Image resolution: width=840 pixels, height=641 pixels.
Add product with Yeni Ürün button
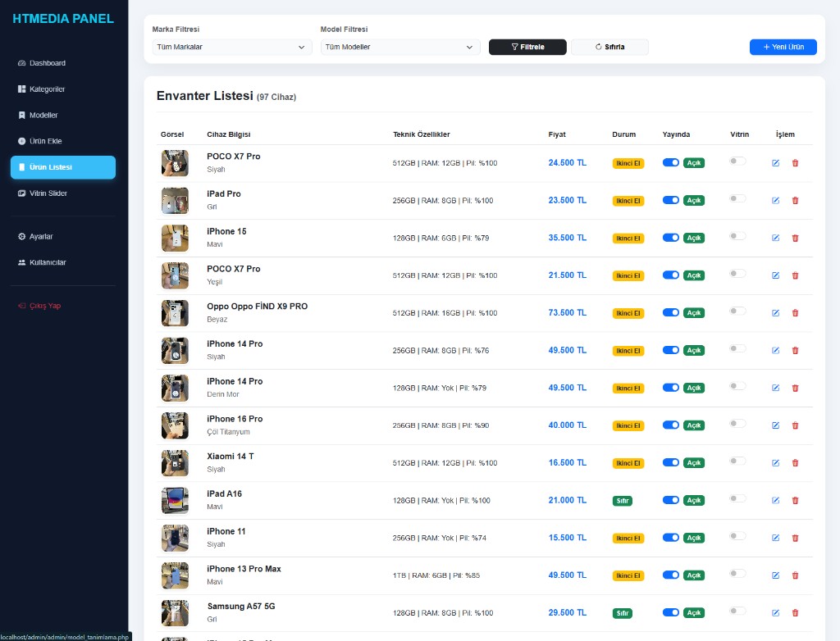(783, 47)
